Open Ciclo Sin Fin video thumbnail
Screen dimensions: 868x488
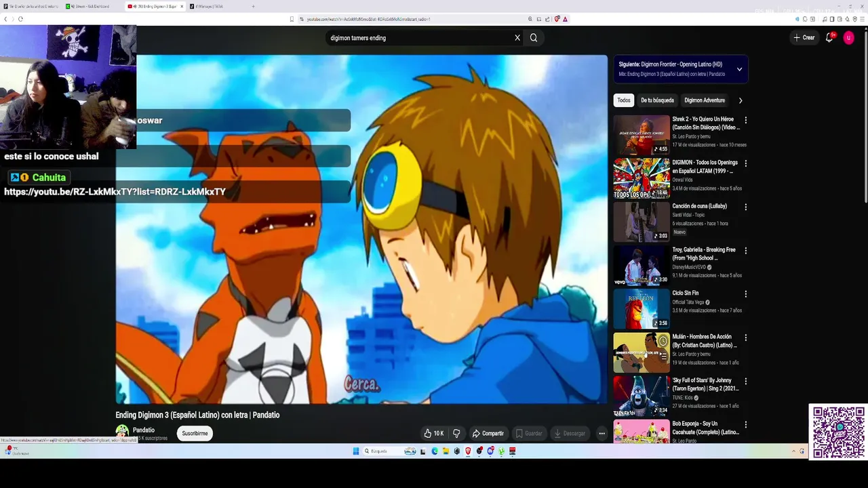point(642,309)
